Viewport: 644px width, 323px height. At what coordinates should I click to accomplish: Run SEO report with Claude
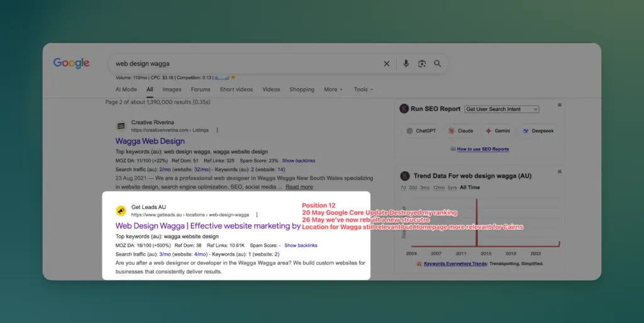pyautogui.click(x=460, y=131)
